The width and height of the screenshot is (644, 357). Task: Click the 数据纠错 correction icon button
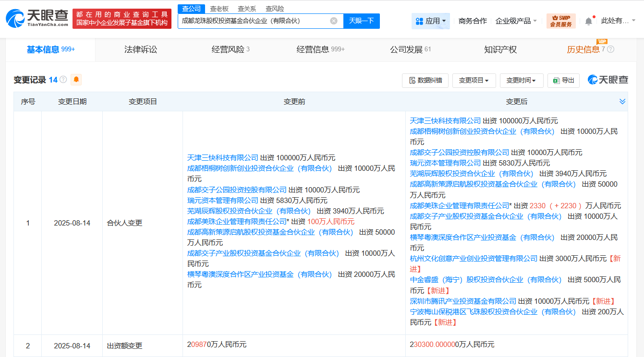tap(425, 80)
